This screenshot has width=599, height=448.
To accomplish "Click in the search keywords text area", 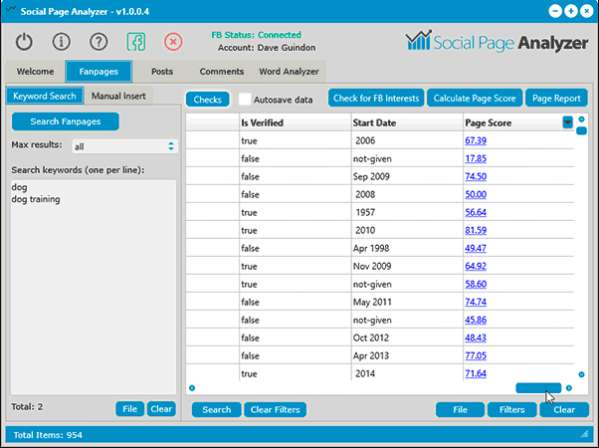I will click(x=94, y=286).
